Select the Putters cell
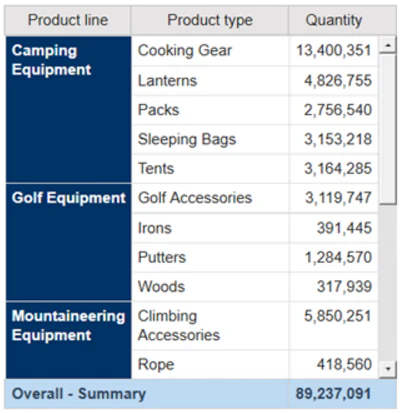 click(x=210, y=257)
